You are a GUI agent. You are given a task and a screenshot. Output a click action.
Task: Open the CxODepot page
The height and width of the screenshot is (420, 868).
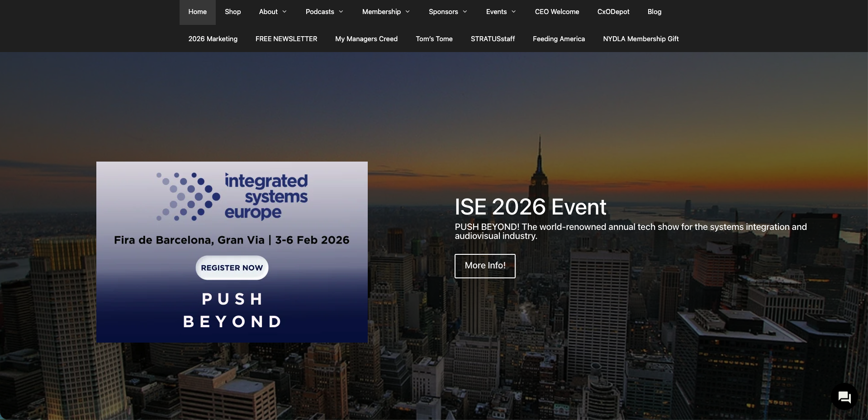tap(613, 12)
